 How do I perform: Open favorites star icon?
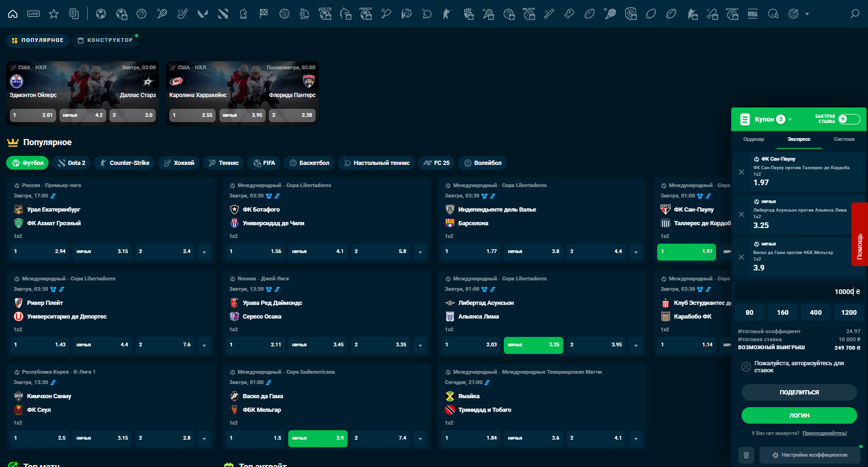(54, 14)
